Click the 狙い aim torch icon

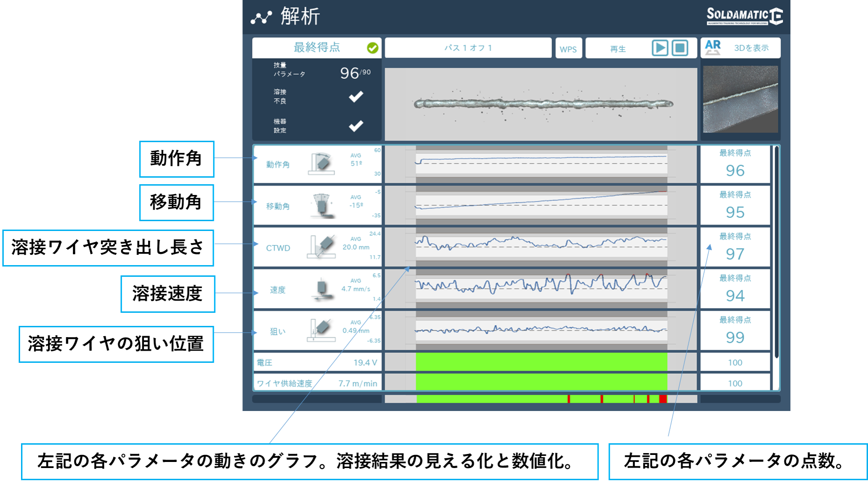[x=321, y=331]
